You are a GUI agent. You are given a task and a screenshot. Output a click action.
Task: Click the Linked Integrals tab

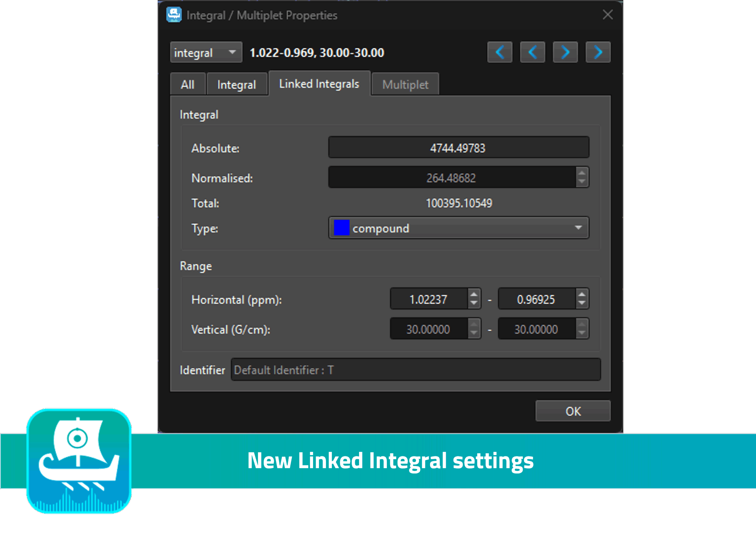(x=319, y=84)
